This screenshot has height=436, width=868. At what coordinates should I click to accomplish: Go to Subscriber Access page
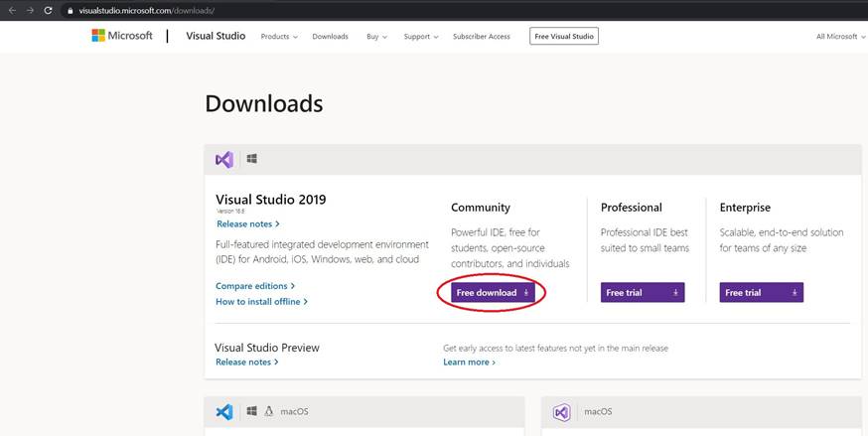(481, 37)
